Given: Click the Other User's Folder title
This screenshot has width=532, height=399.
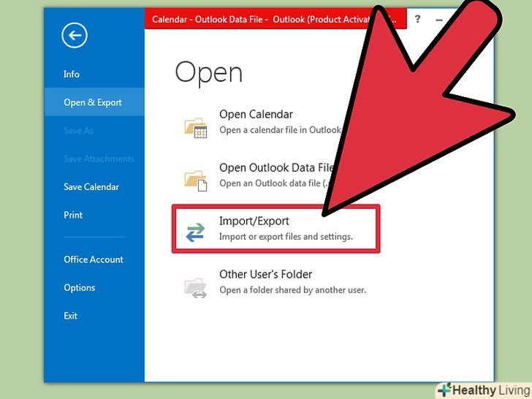Looking at the screenshot, I should (266, 274).
